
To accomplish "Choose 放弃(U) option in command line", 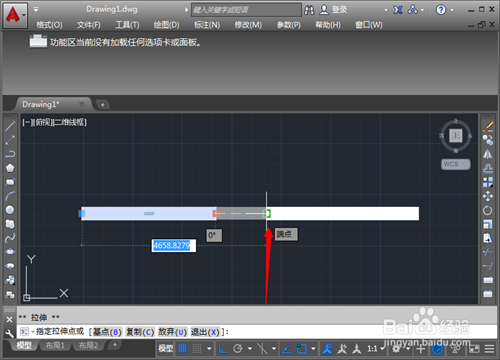I will click(x=172, y=332).
